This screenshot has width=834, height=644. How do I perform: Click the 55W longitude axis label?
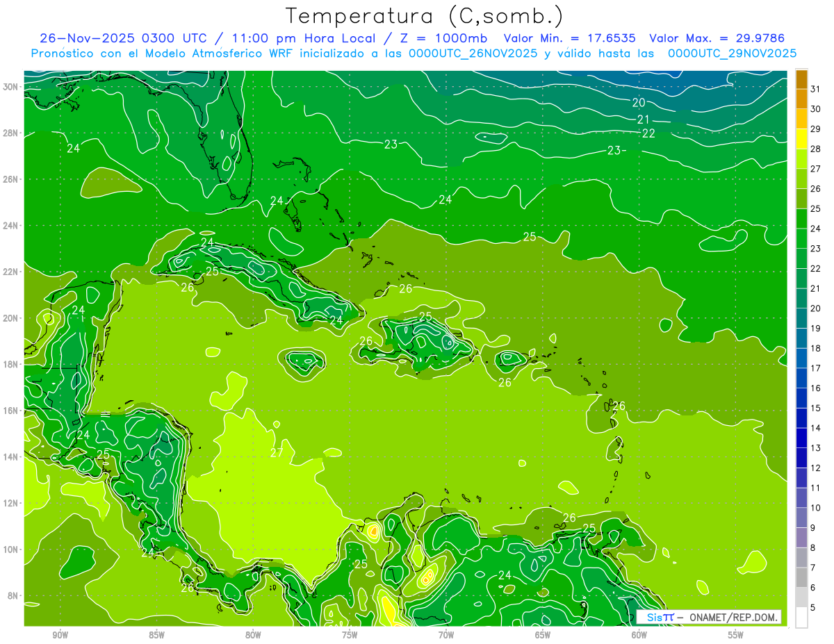(736, 635)
